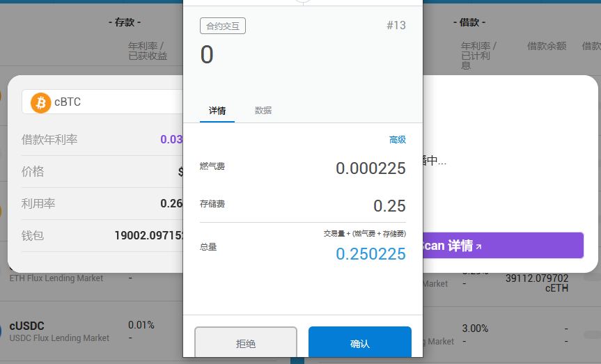
Task: Open the cBTC token selector dropdown
Action: click(103, 102)
